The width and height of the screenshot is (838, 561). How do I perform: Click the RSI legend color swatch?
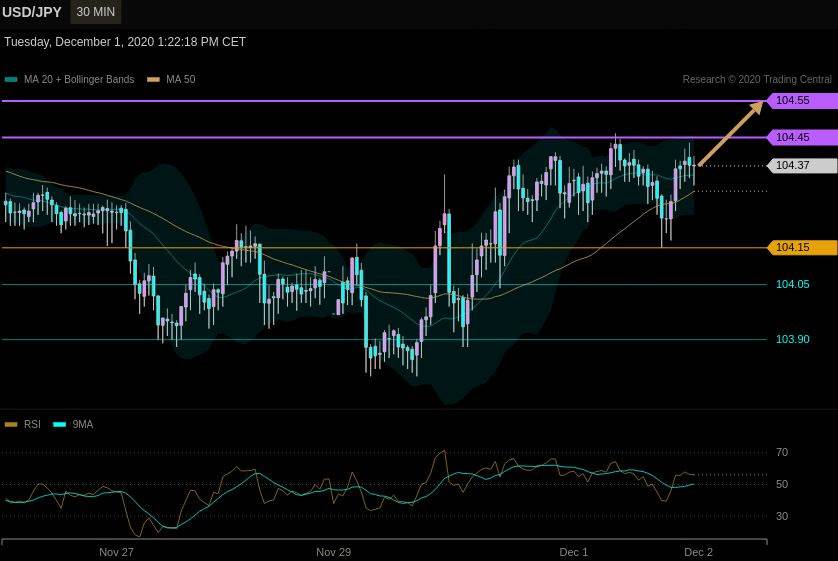pyautogui.click(x=11, y=425)
